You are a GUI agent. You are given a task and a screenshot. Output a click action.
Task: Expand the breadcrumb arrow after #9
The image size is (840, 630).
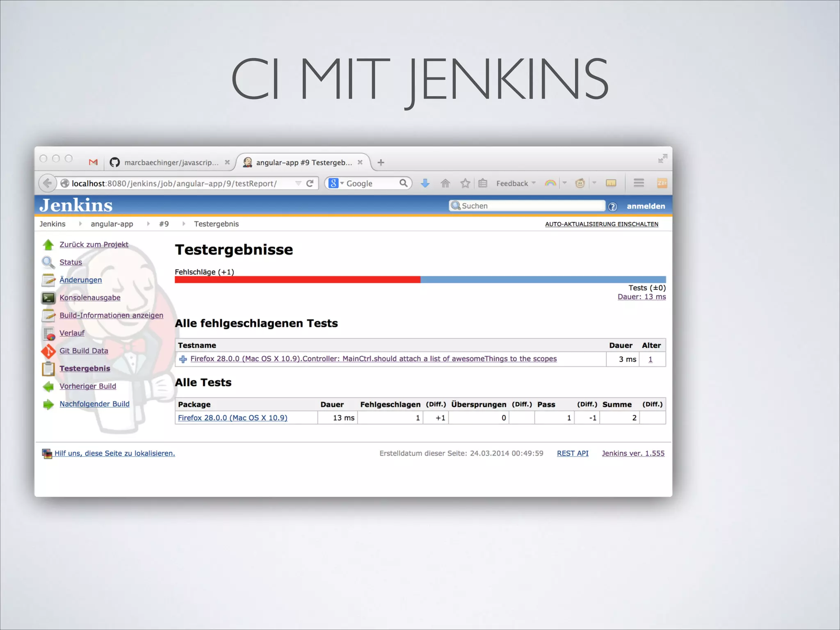pos(183,224)
